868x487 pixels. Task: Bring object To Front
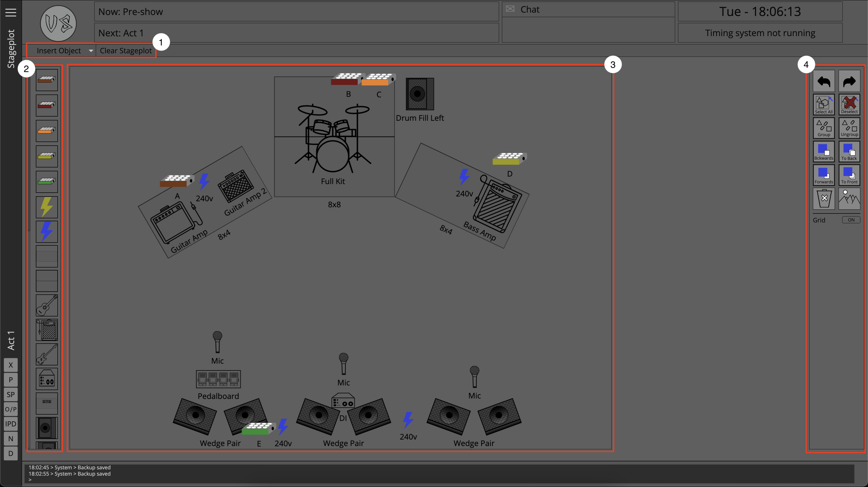tap(849, 175)
